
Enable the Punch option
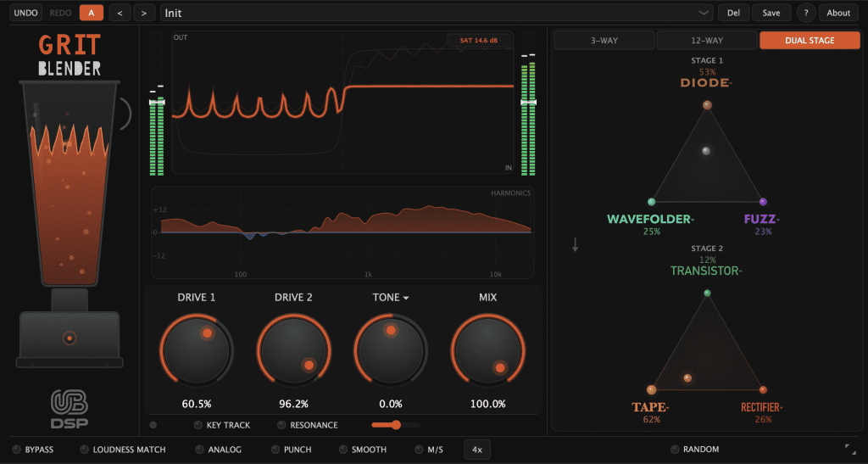tap(292, 449)
